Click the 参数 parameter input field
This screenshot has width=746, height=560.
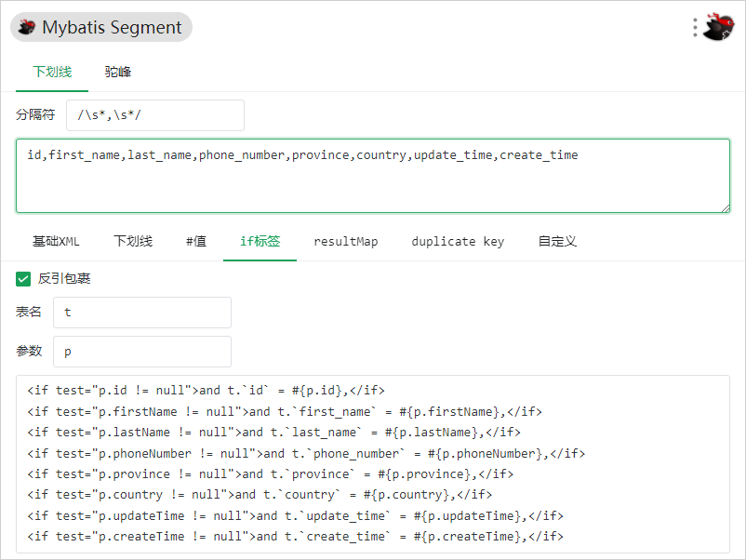142,352
